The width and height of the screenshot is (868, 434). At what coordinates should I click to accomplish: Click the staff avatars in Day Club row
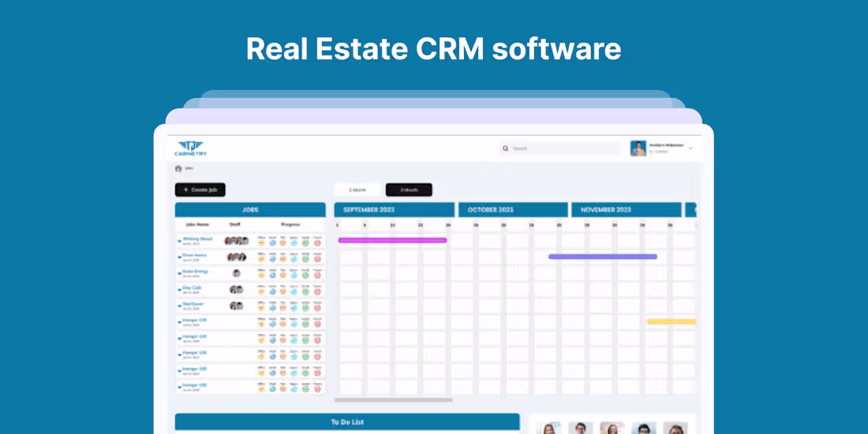pyautogui.click(x=237, y=290)
